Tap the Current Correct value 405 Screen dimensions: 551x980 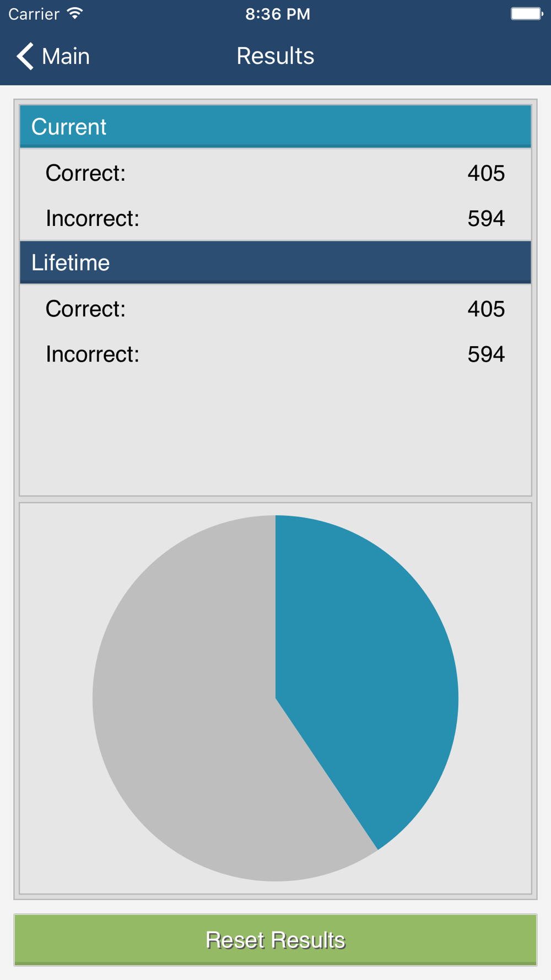(x=486, y=173)
